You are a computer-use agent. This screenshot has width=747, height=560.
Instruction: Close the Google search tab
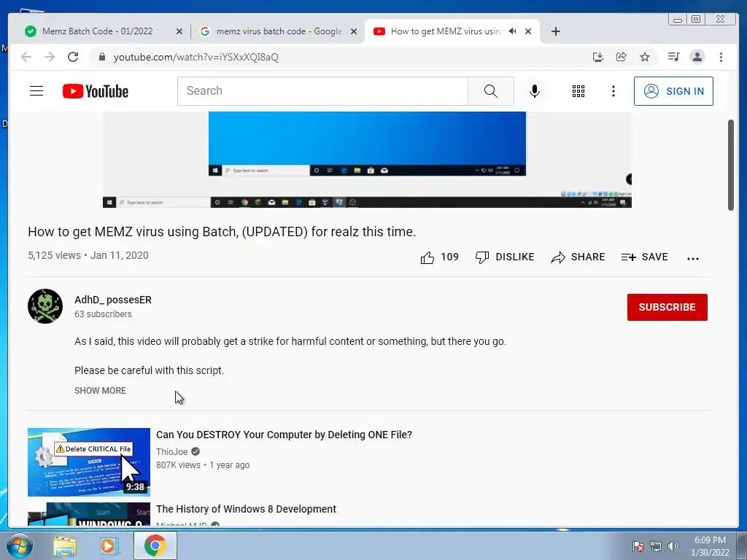click(354, 31)
